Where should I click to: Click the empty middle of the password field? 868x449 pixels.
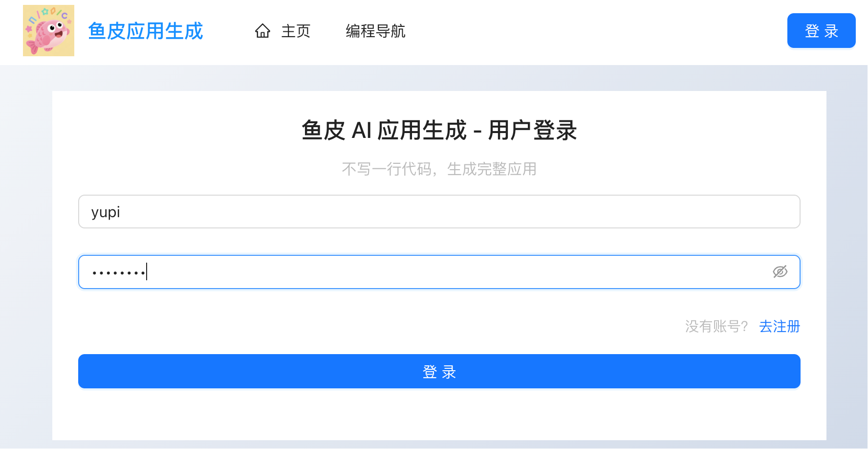[x=440, y=272]
